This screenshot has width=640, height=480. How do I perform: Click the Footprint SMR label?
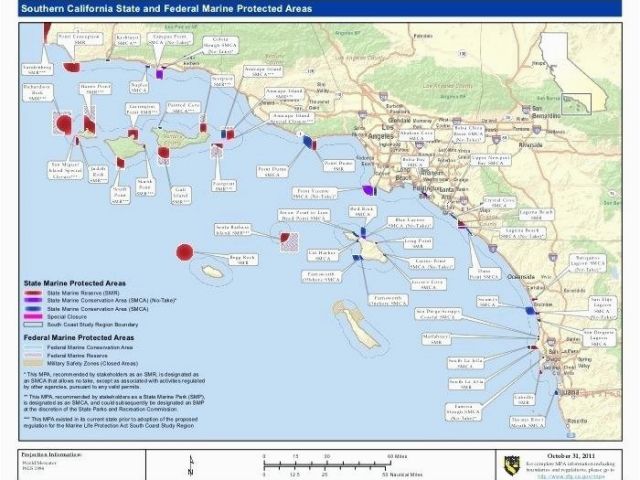(224, 187)
